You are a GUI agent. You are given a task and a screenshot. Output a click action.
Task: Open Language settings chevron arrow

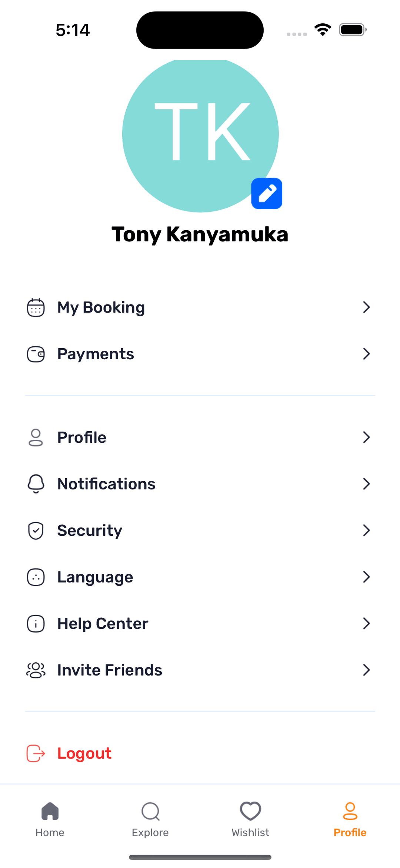tap(366, 577)
